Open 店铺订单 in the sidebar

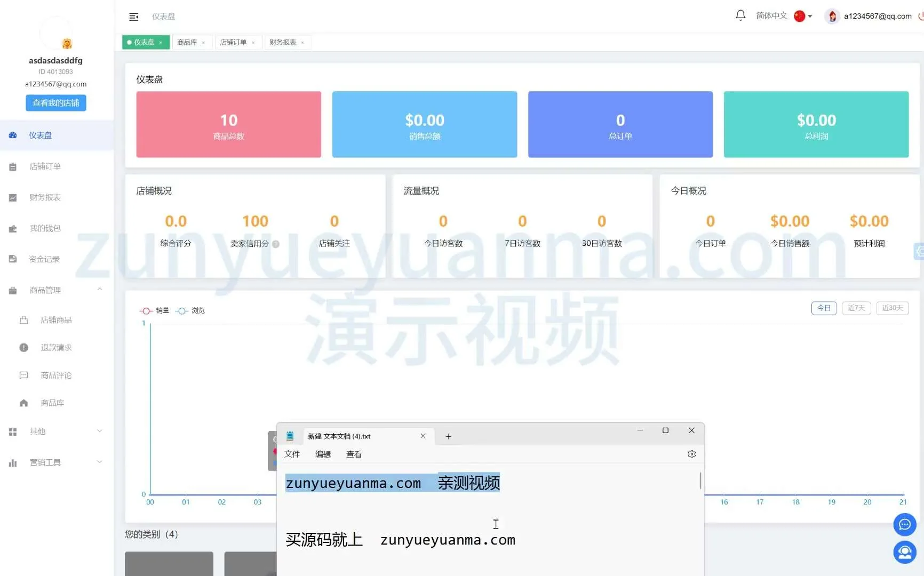click(45, 166)
